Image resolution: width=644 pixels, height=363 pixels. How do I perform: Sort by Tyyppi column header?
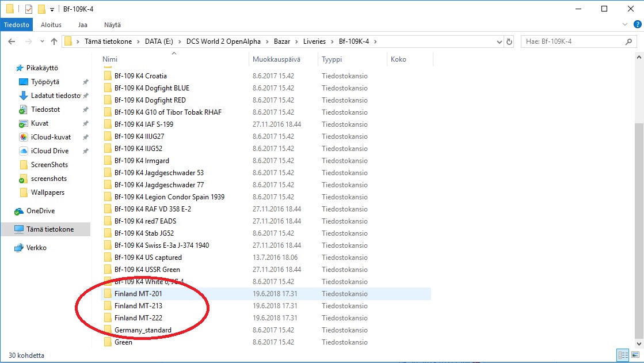pyautogui.click(x=331, y=59)
